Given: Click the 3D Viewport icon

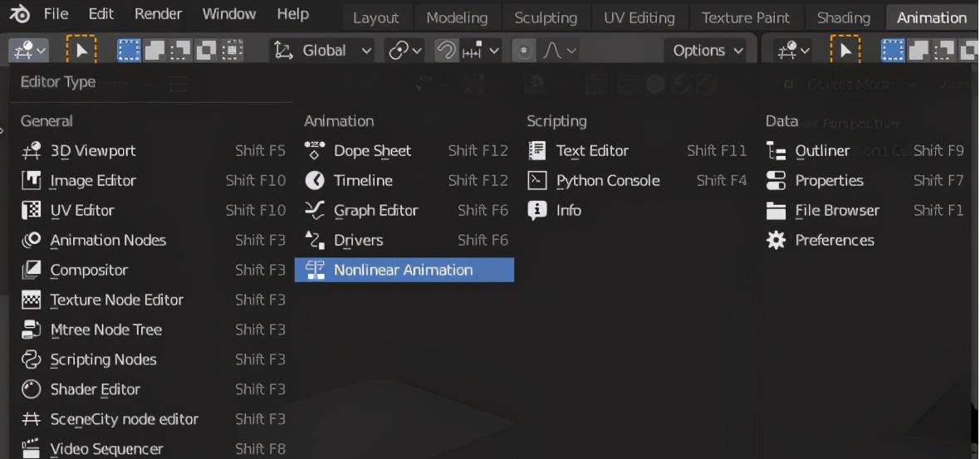Looking at the screenshot, I should (x=32, y=150).
